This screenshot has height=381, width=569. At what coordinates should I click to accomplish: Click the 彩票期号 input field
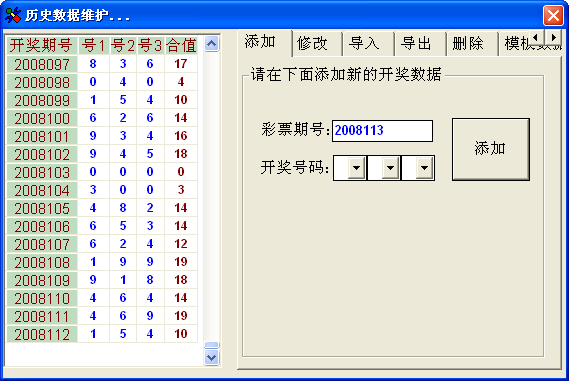click(x=382, y=131)
